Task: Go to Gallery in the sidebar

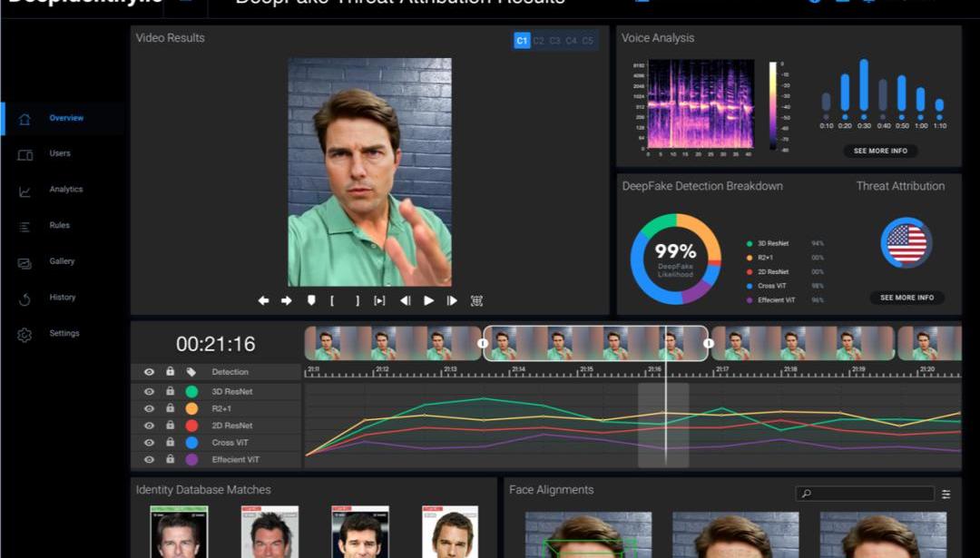Action: click(62, 261)
